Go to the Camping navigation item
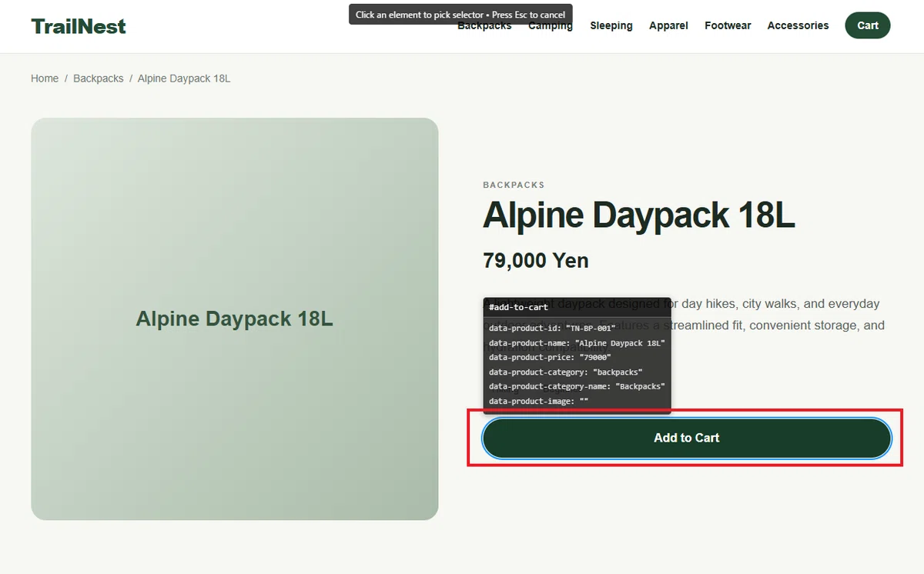This screenshot has width=924, height=574. [551, 26]
